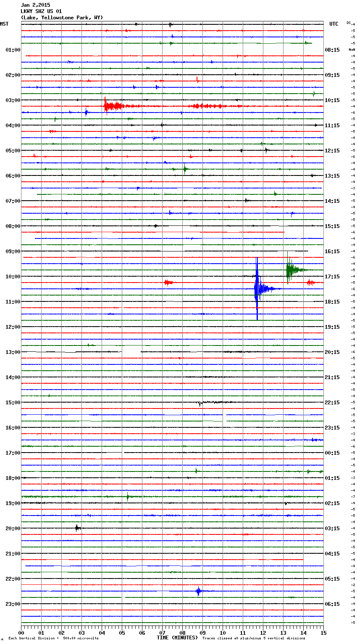357x644 pixels.
Task: Click the "(Lake, Yellowstone Park, WY)" location label
Action: tap(62, 18)
